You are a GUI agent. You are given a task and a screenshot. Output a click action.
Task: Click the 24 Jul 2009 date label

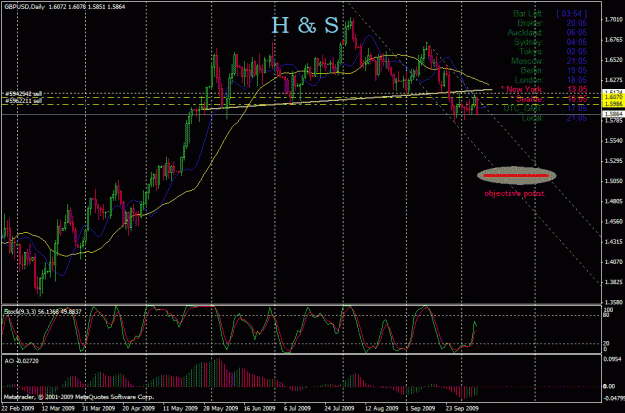339,408
